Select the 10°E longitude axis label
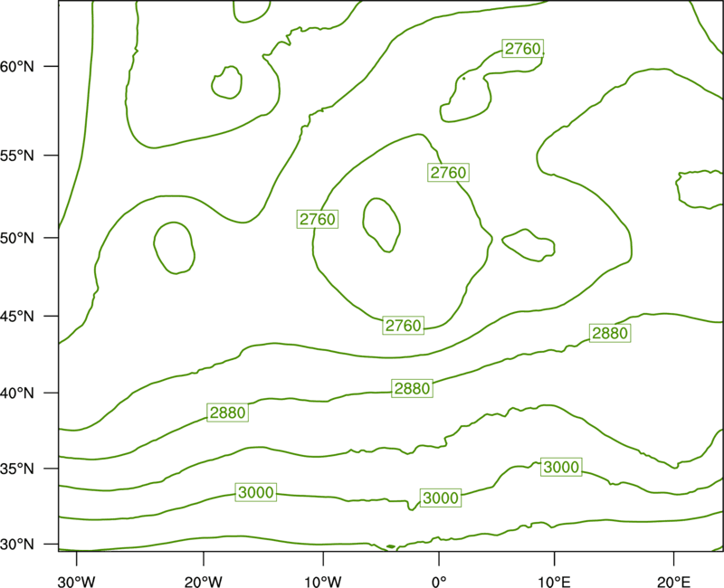The image size is (724, 588). pos(554,582)
